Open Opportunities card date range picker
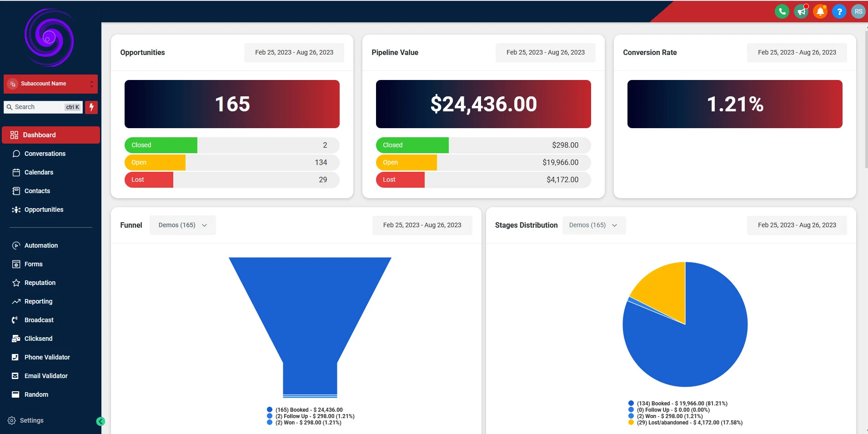The image size is (868, 434). (x=294, y=52)
